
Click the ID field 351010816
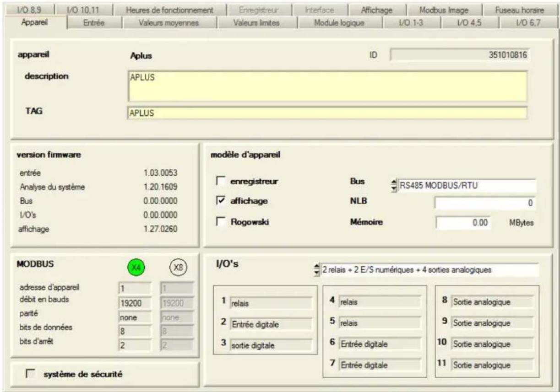[x=460, y=56]
